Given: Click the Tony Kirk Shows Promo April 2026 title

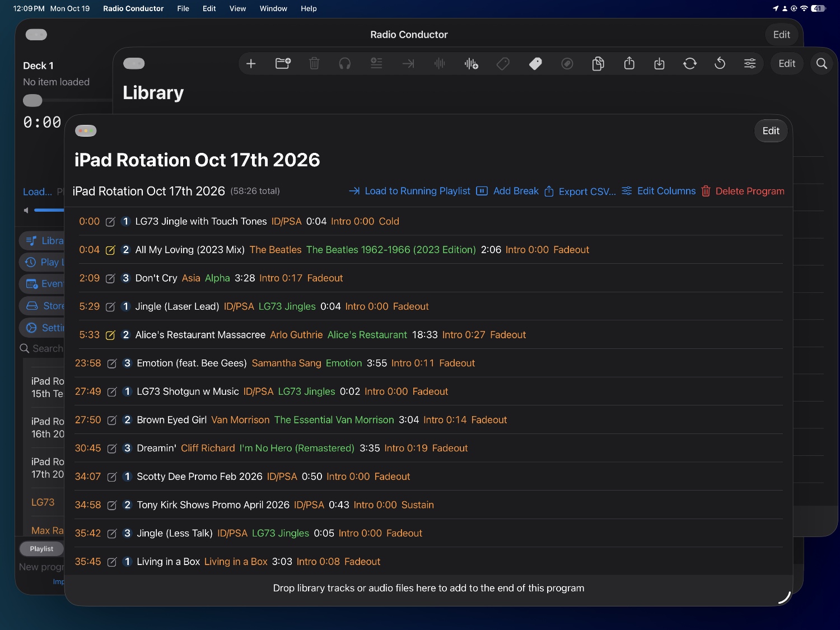Looking at the screenshot, I should 213,505.
